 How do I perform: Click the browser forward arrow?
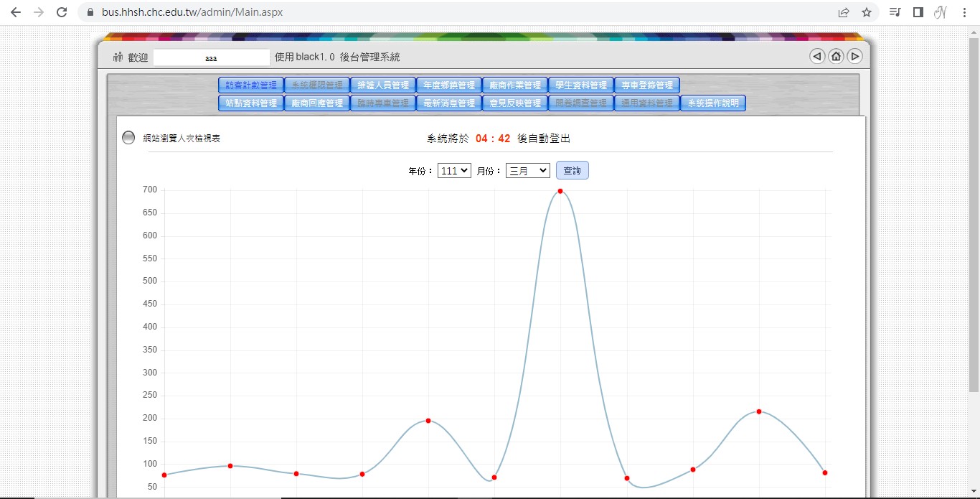click(x=39, y=12)
